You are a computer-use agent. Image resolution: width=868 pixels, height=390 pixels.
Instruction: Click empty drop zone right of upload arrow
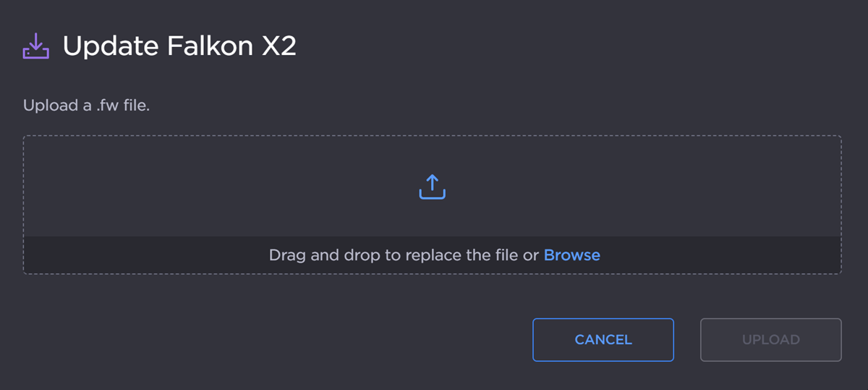651,187
